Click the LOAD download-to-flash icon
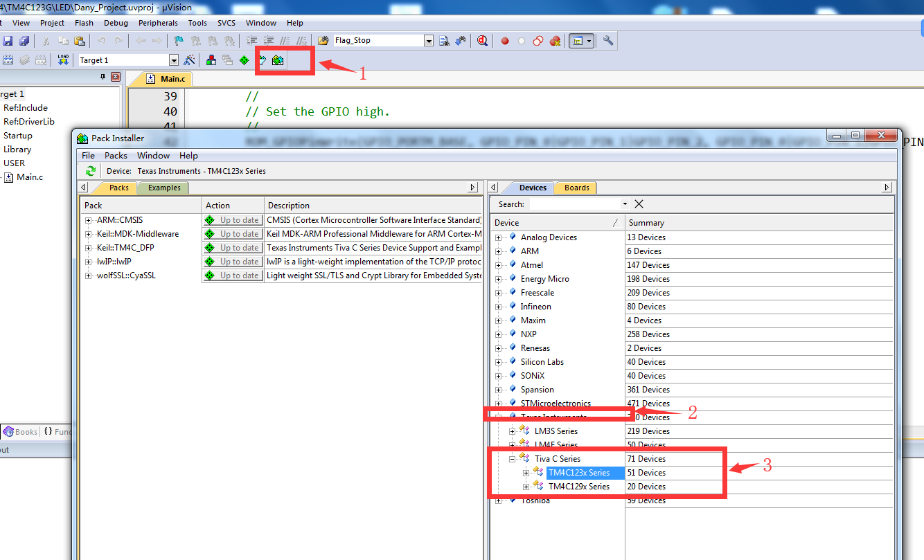The width and height of the screenshot is (924, 560). [63, 60]
